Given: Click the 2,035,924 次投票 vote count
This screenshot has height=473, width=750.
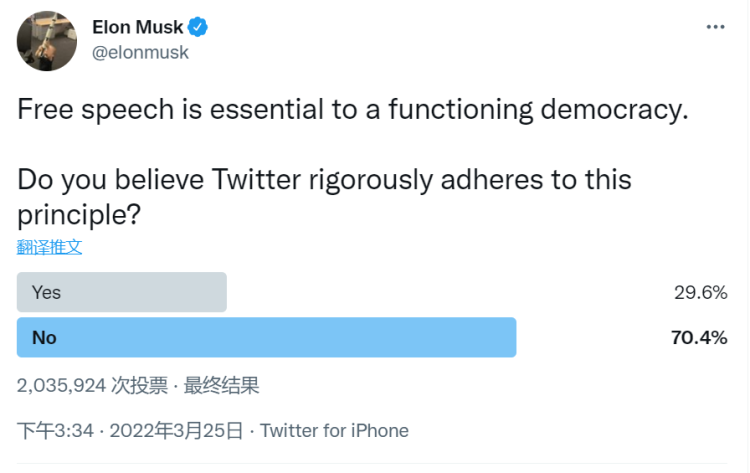Looking at the screenshot, I should pos(87,385).
